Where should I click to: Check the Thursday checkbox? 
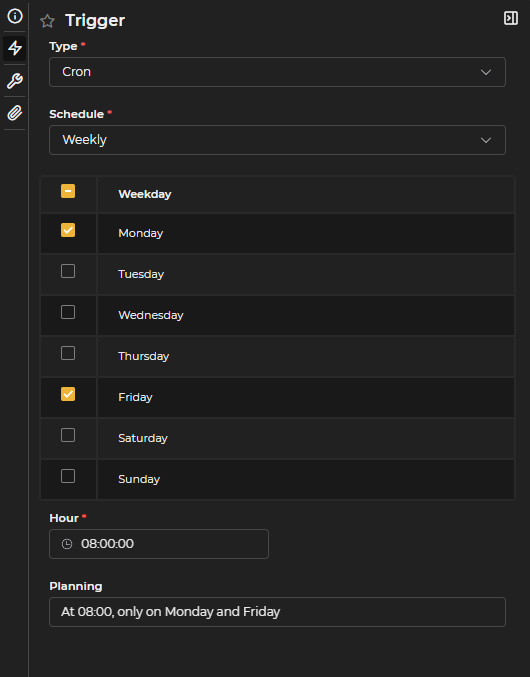(68, 353)
